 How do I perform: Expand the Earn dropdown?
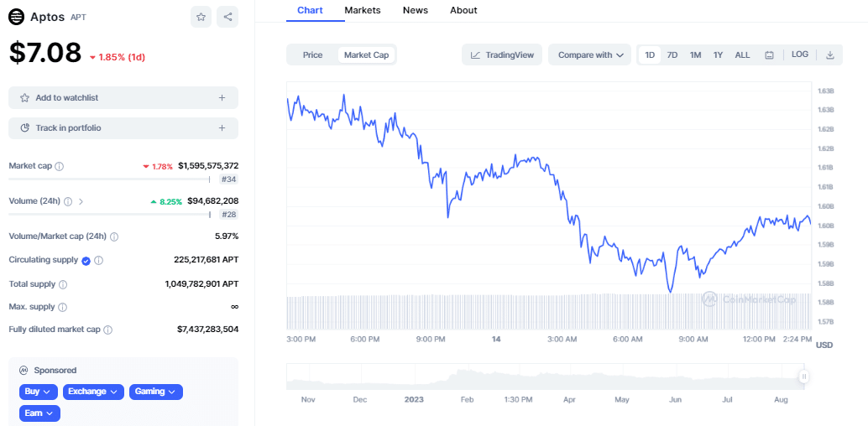[x=39, y=413]
